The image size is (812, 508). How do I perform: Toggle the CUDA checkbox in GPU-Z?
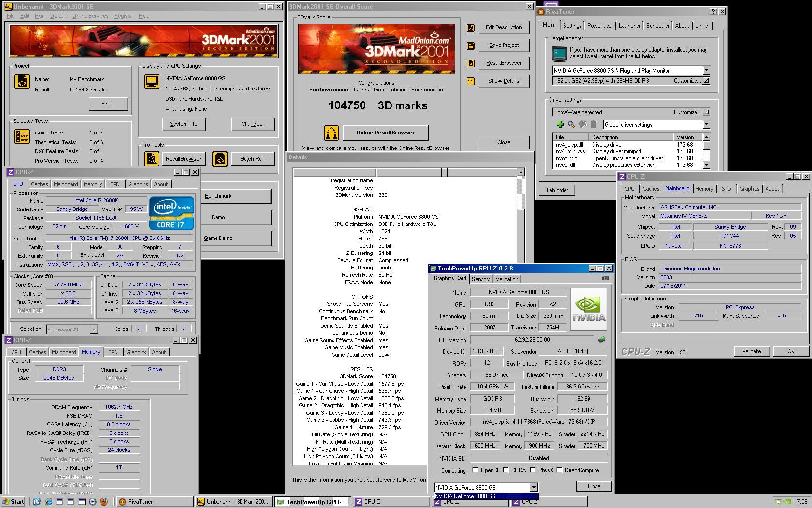coord(506,470)
